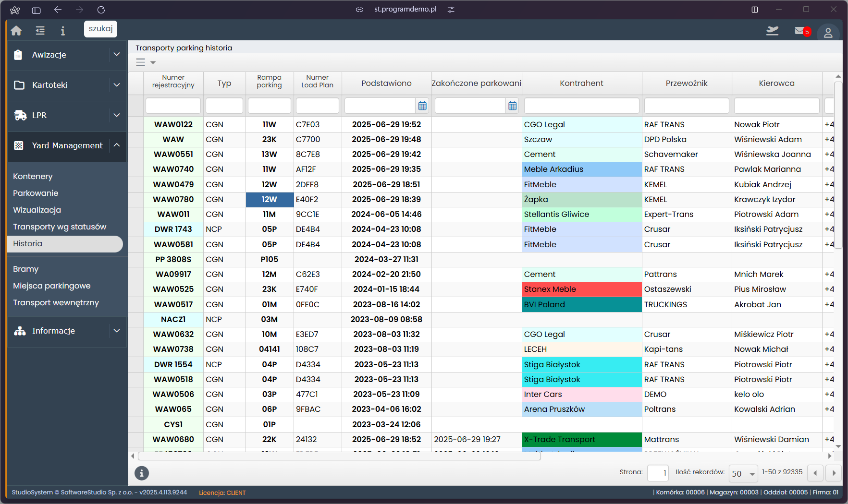This screenshot has width=848, height=504.
Task: Click the Kontrahent filter input field
Action: [581, 106]
